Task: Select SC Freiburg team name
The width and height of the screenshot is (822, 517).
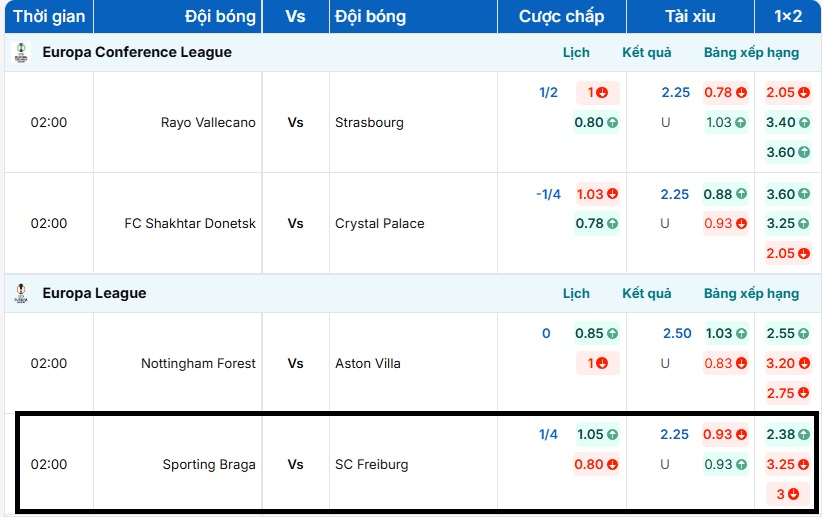Action: pyautogui.click(x=371, y=465)
